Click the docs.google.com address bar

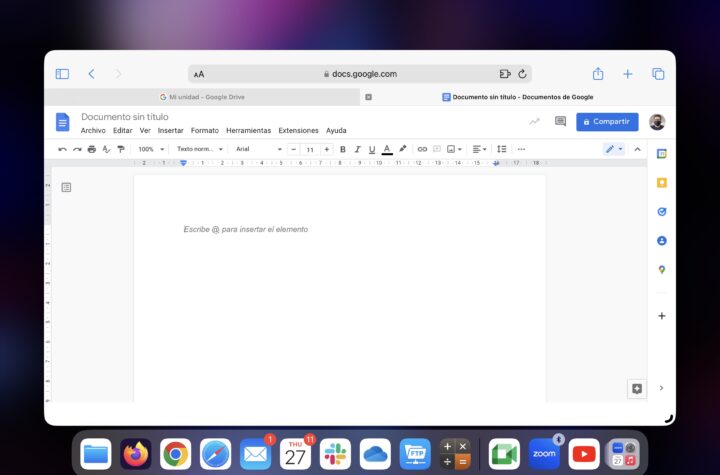(x=360, y=74)
